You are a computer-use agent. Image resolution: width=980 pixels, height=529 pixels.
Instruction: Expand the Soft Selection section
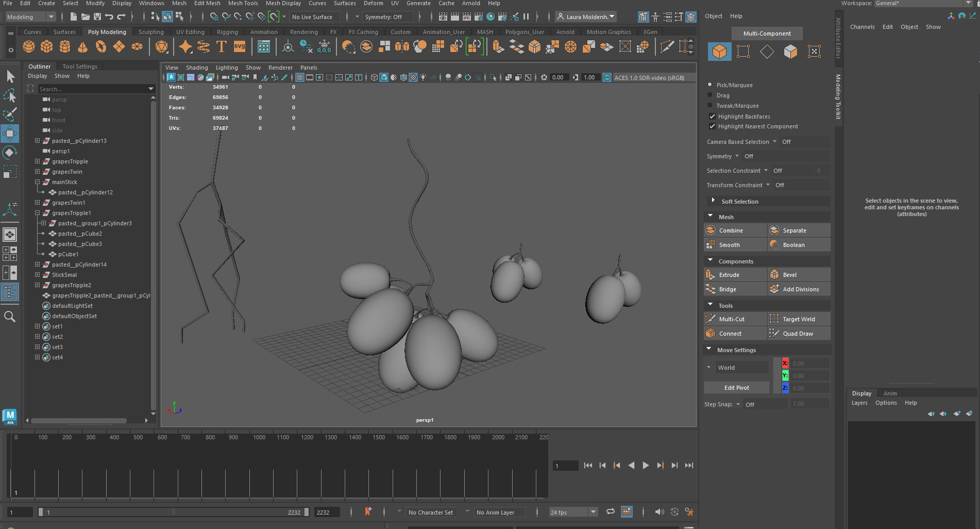pyautogui.click(x=713, y=201)
